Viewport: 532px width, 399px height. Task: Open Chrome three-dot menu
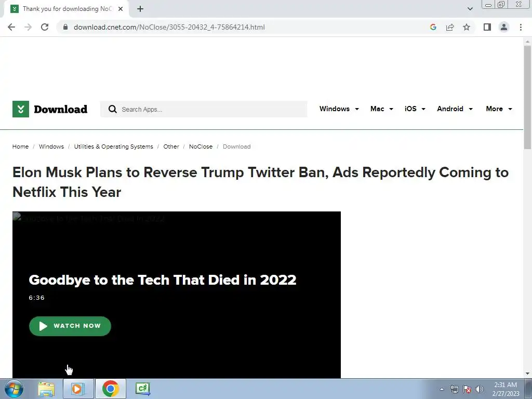521,27
